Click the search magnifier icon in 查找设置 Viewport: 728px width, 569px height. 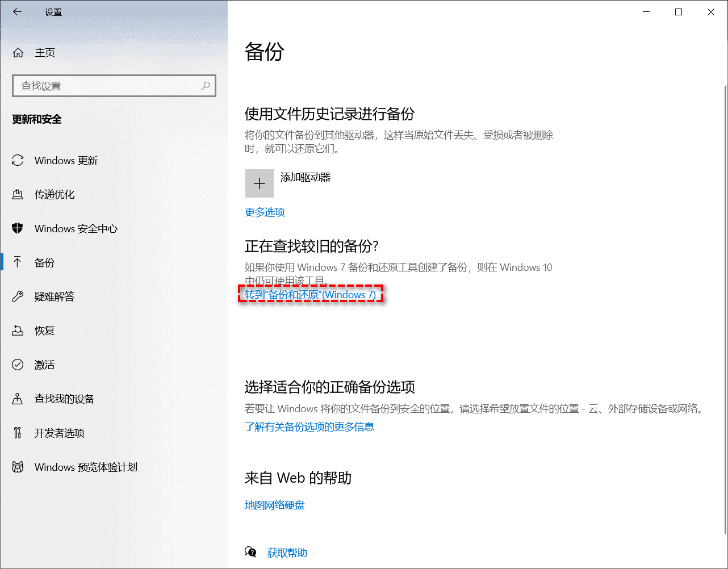pos(206,86)
